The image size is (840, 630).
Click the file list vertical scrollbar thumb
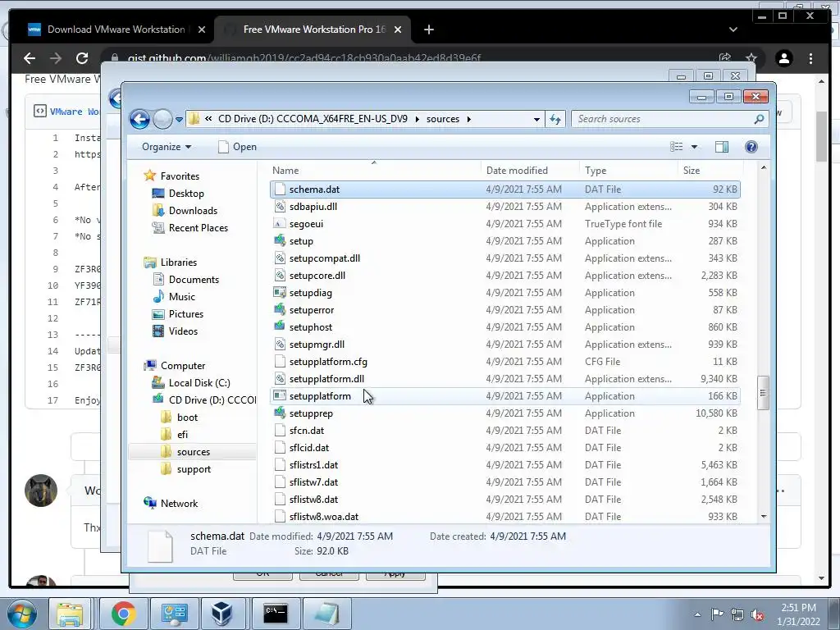coord(763,393)
